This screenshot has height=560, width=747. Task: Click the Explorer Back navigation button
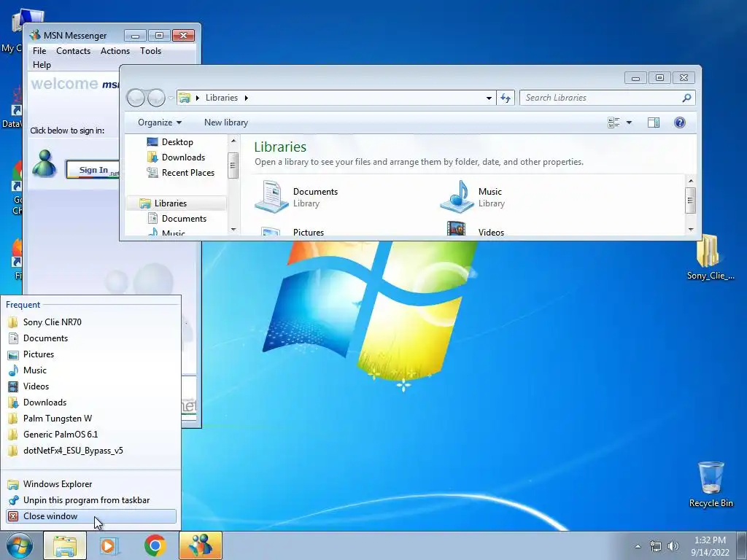[x=136, y=98]
